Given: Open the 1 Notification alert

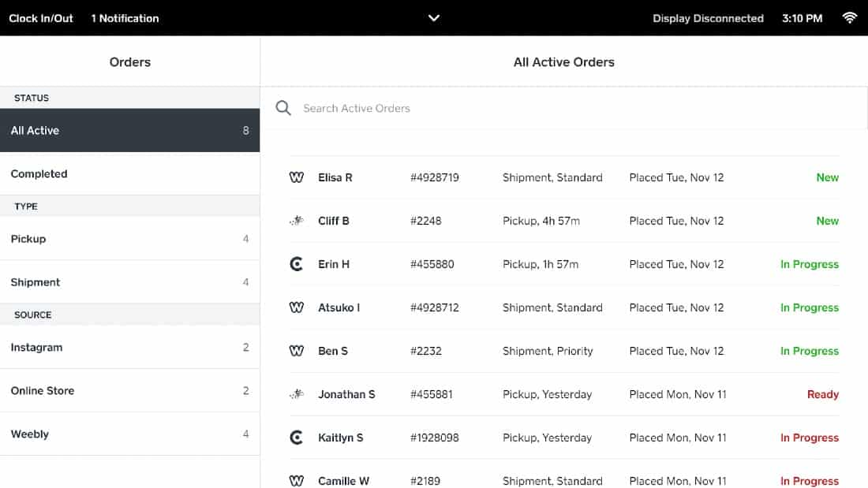Looking at the screenshot, I should 125,18.
